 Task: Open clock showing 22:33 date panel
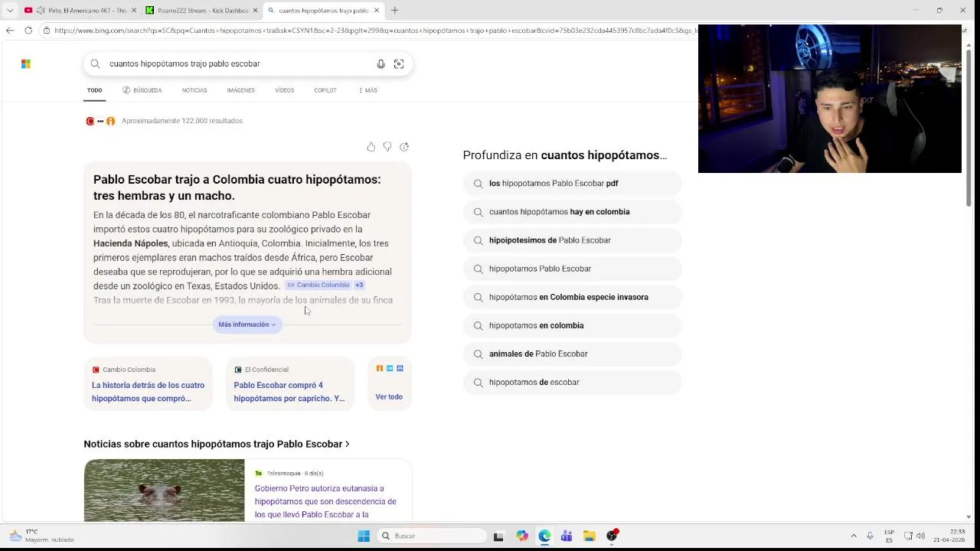(x=949, y=536)
